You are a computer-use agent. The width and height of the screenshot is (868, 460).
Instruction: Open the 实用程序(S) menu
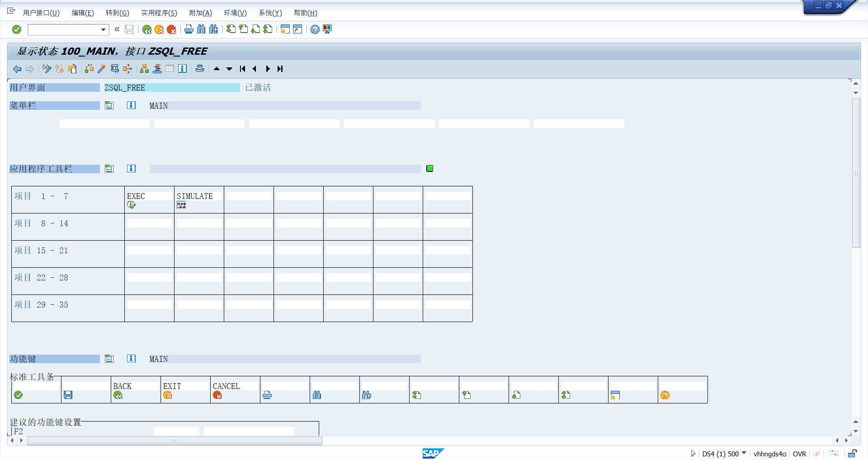click(159, 13)
